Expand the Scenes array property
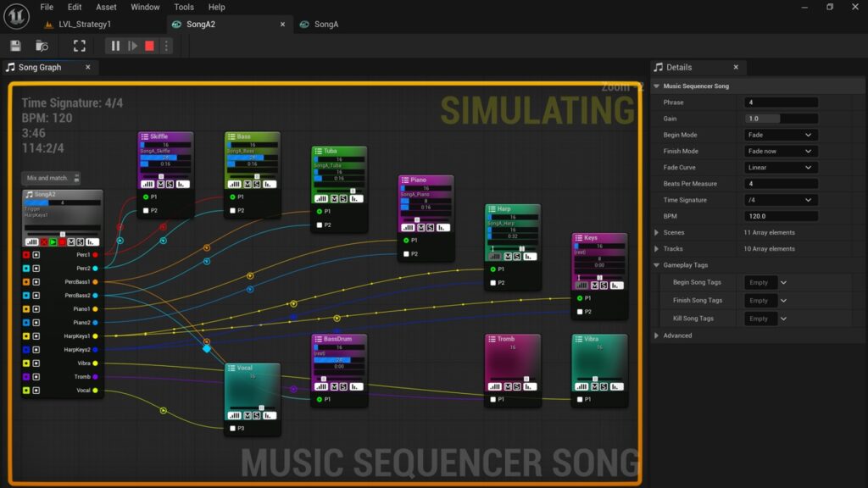The image size is (868, 488). click(x=656, y=232)
